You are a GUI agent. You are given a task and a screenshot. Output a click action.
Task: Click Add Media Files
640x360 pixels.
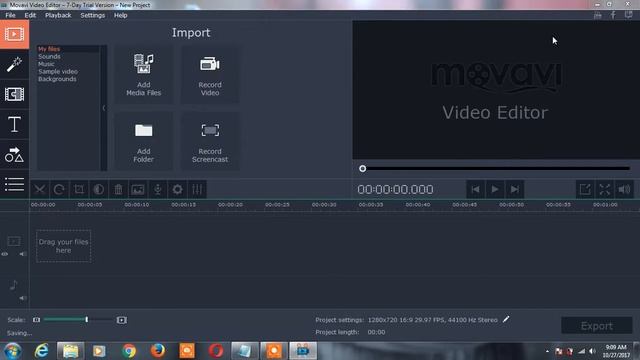pos(144,75)
